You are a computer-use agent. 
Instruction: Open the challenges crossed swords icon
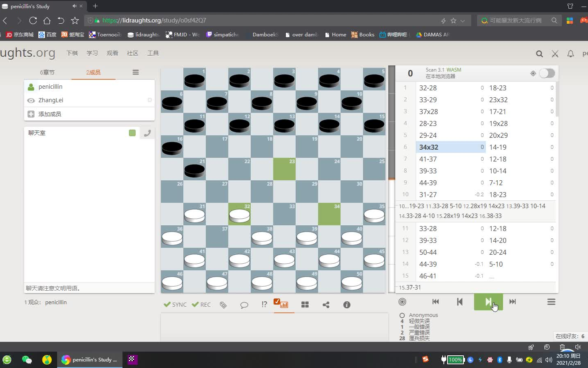555,54
